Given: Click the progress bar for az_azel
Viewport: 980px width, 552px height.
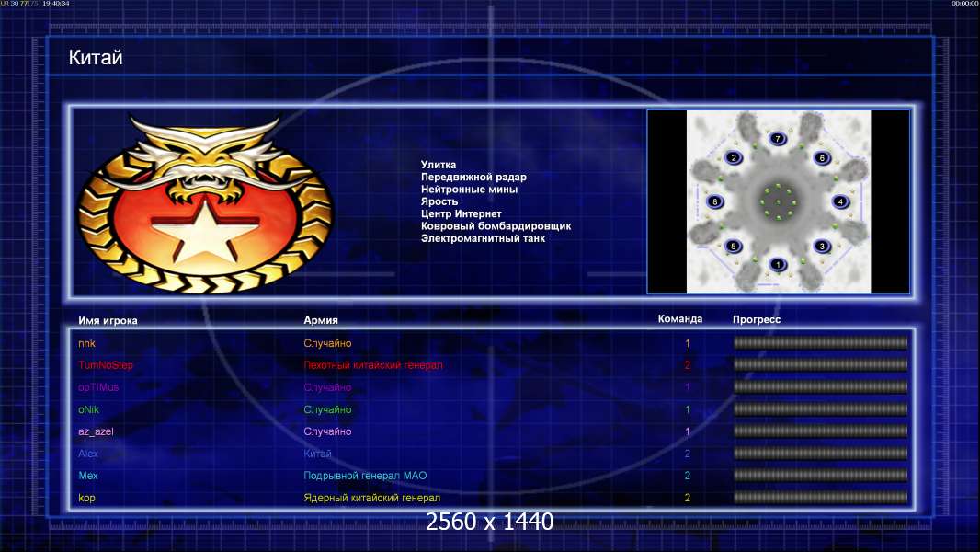Looking at the screenshot, I should [821, 431].
